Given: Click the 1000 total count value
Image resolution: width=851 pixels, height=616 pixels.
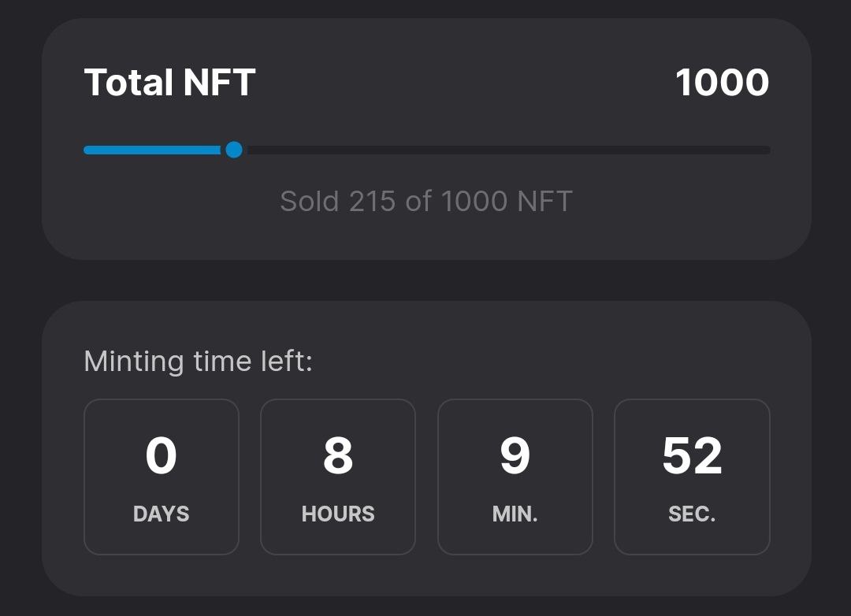Looking at the screenshot, I should [722, 83].
